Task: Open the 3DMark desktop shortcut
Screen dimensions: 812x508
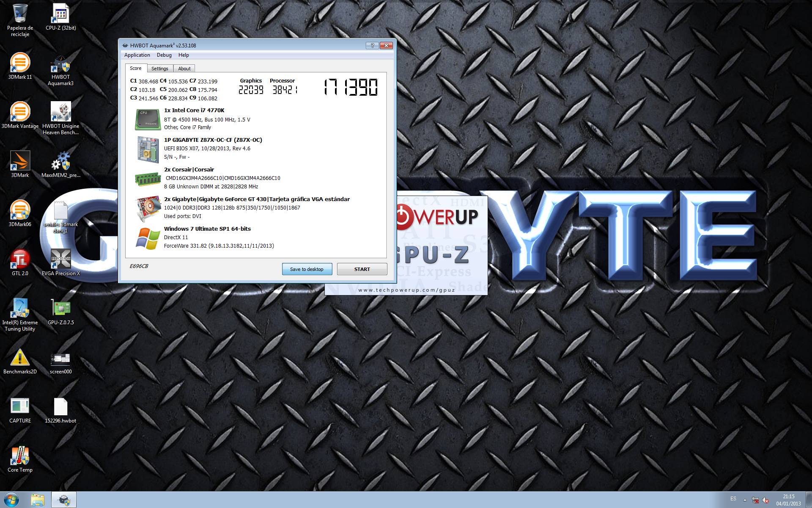Action: pos(20,164)
